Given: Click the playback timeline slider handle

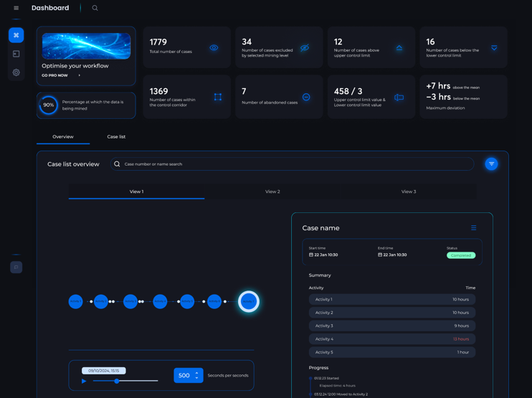Looking at the screenshot, I should 117,381.
